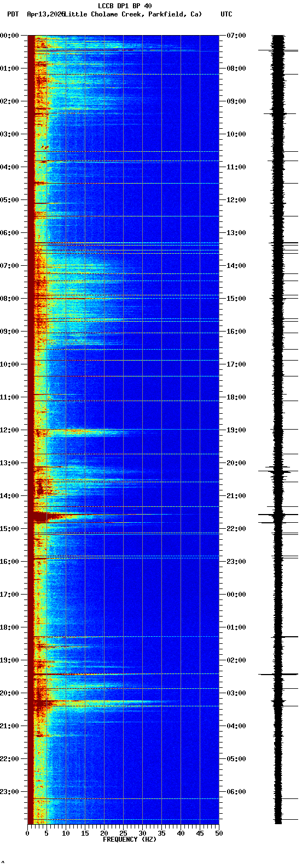Click the 22:00 UTC time label

coord(236,529)
